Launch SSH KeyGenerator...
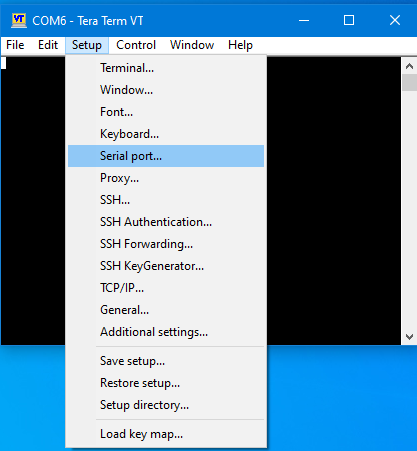This screenshot has width=417, height=451. tap(166, 266)
